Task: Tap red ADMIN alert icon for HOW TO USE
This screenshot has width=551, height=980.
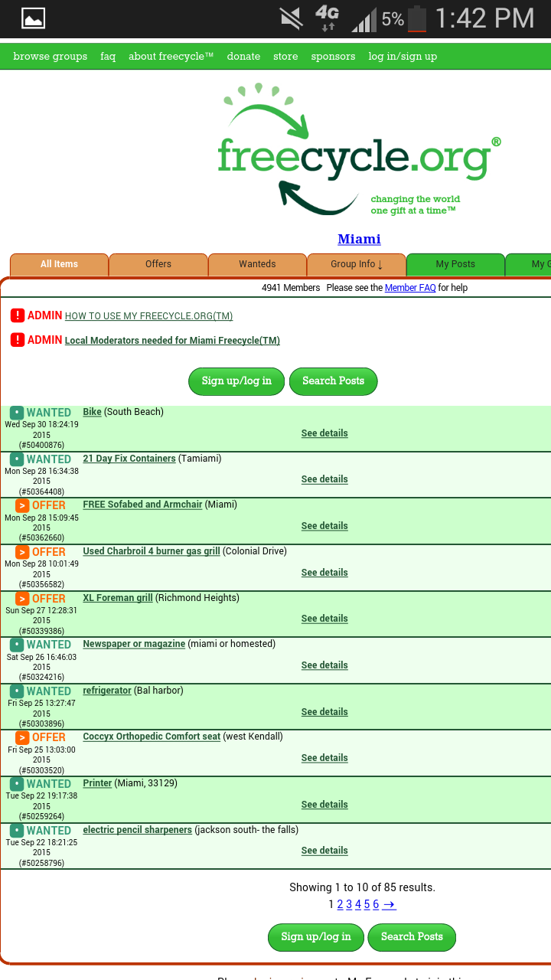Action: pos(18,315)
